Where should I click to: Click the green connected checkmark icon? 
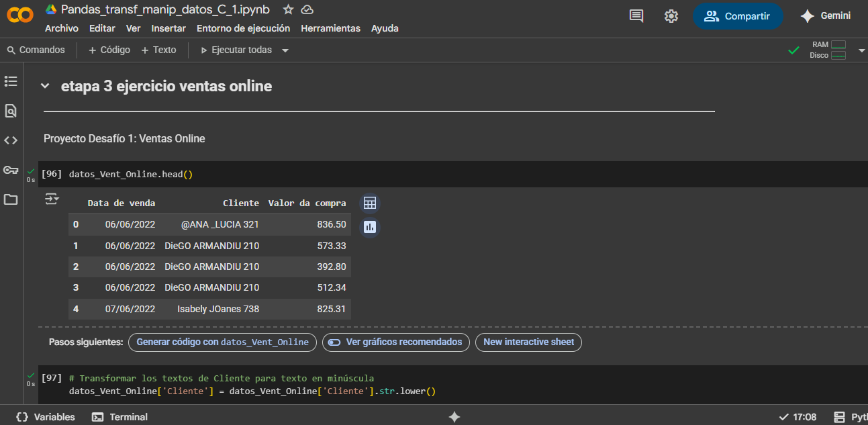click(x=793, y=50)
